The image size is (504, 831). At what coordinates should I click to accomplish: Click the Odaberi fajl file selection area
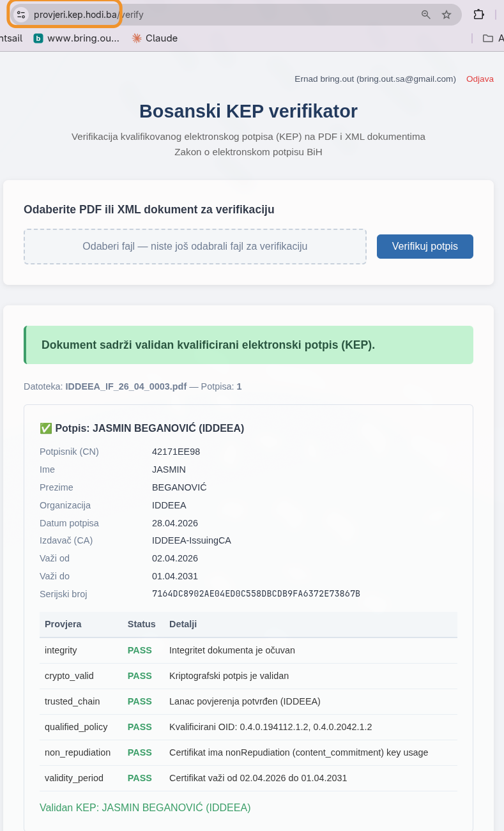pyautogui.click(x=195, y=247)
